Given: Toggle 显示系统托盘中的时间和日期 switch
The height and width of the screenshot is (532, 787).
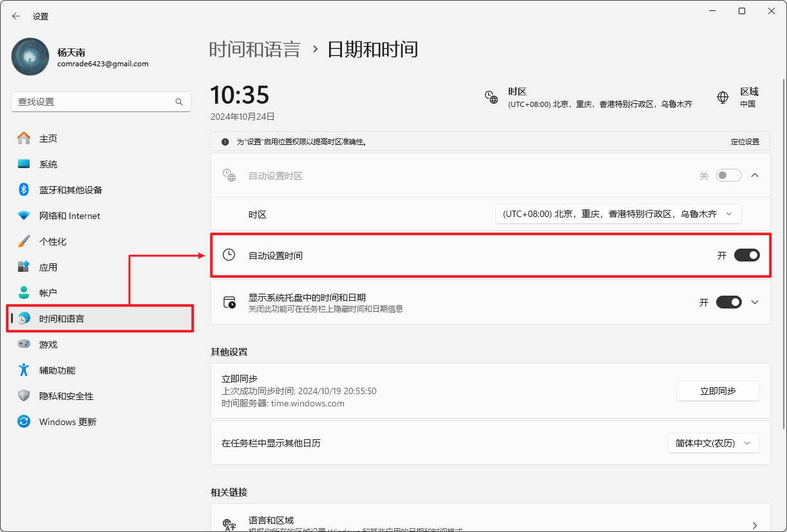Looking at the screenshot, I should coord(729,302).
